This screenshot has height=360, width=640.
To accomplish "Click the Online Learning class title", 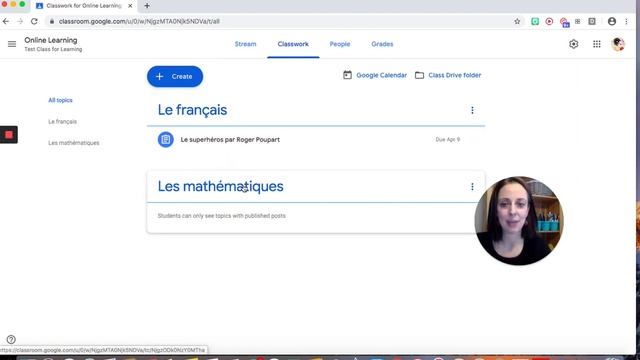I will (x=51, y=40).
